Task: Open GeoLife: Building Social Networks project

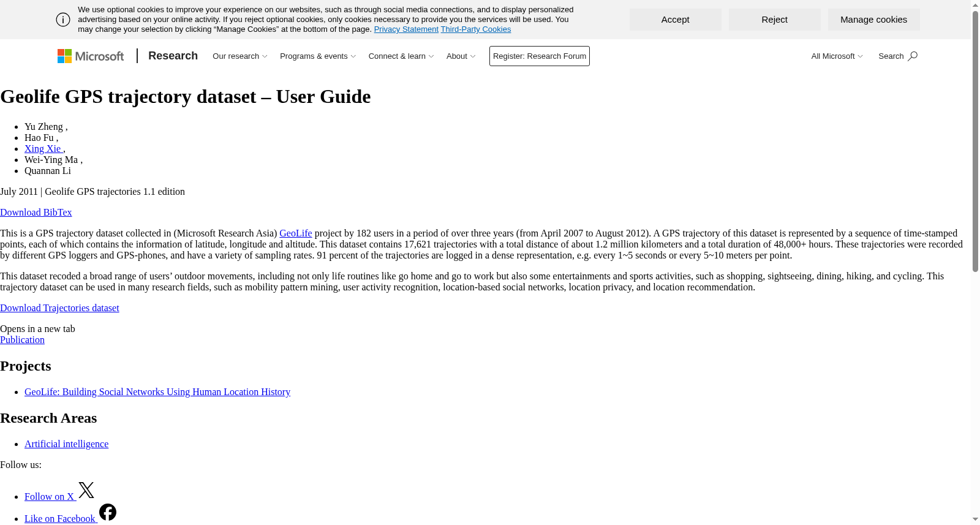Action: (x=157, y=392)
